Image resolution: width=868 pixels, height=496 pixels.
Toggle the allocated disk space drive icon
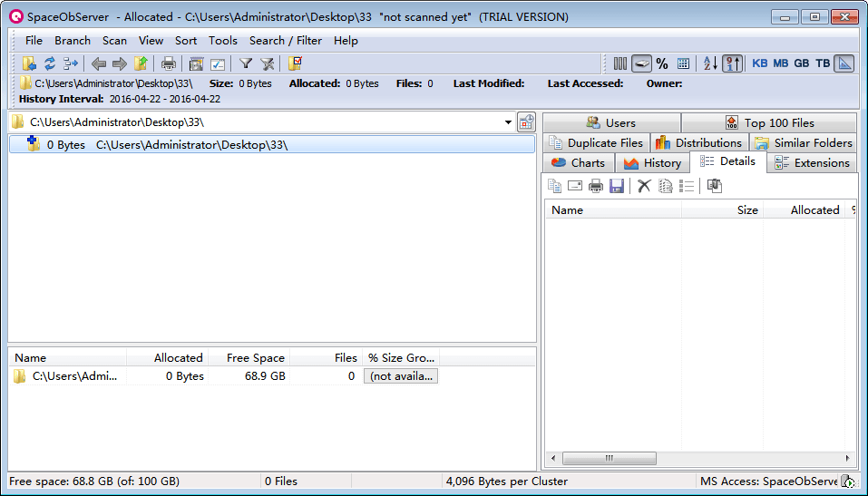coord(641,63)
